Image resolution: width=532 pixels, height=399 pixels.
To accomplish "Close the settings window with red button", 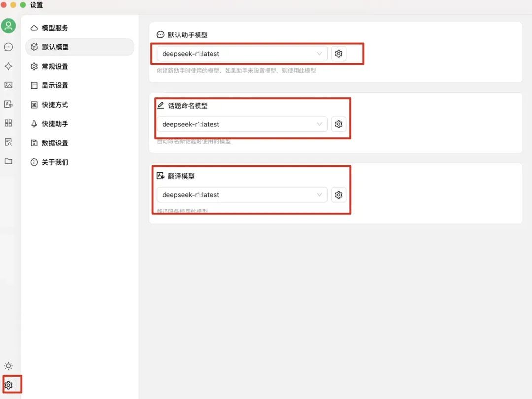I will point(4,5).
